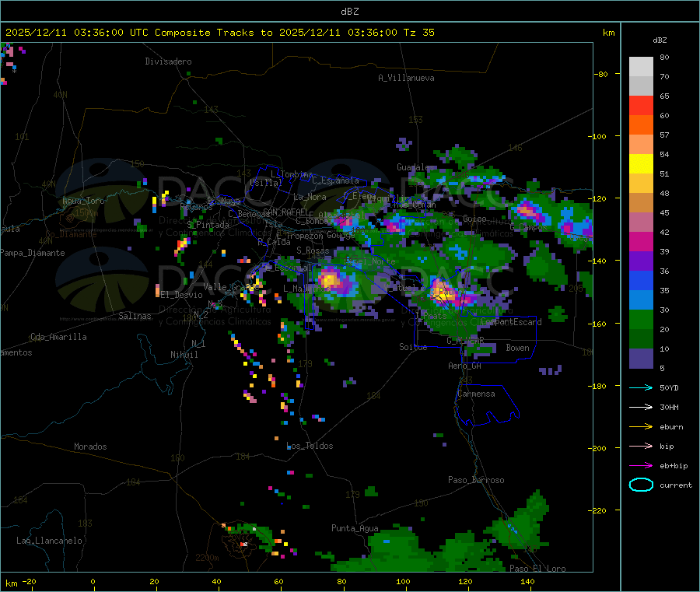
Task: Click the 'Punta_Agua' place label
Action: 355,528
